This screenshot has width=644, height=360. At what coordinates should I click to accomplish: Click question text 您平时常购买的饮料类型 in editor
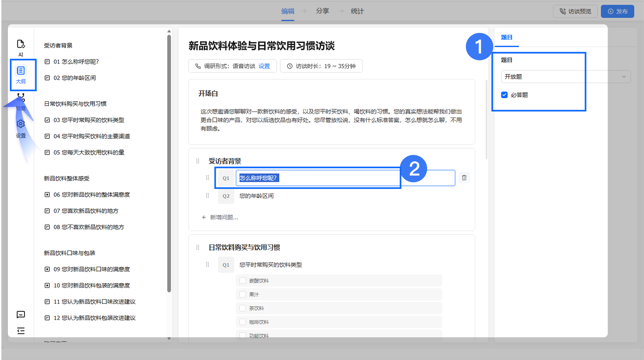pos(271,265)
